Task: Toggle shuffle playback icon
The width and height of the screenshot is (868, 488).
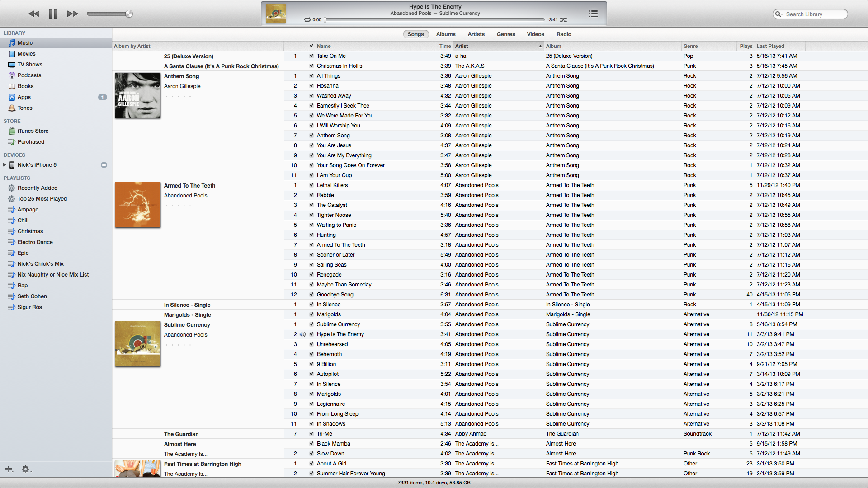Action: click(563, 20)
